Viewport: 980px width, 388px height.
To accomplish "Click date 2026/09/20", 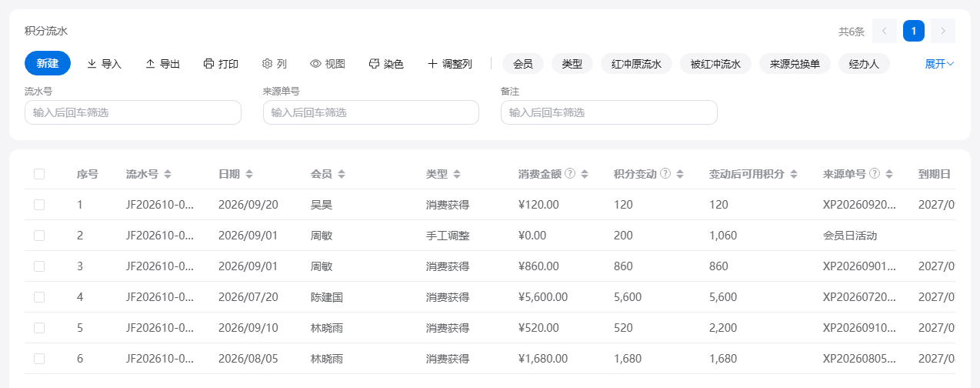I will (248, 205).
